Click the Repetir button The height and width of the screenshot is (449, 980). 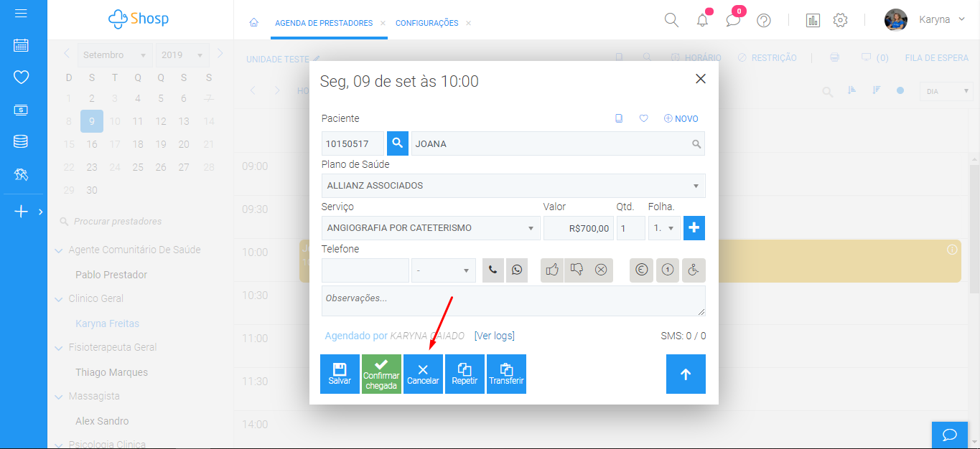465,374
